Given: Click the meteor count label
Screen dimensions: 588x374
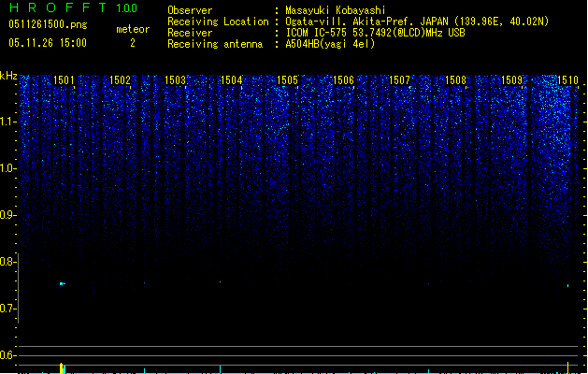Looking at the screenshot, I should pyautogui.click(x=133, y=29).
